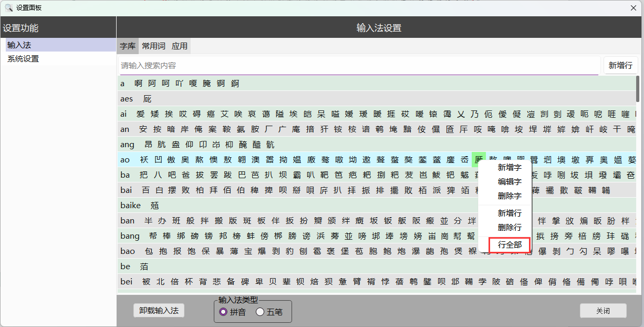This screenshot has width=644, height=327.
Task: Click the character 八 in the ba row
Action: [x=158, y=175]
